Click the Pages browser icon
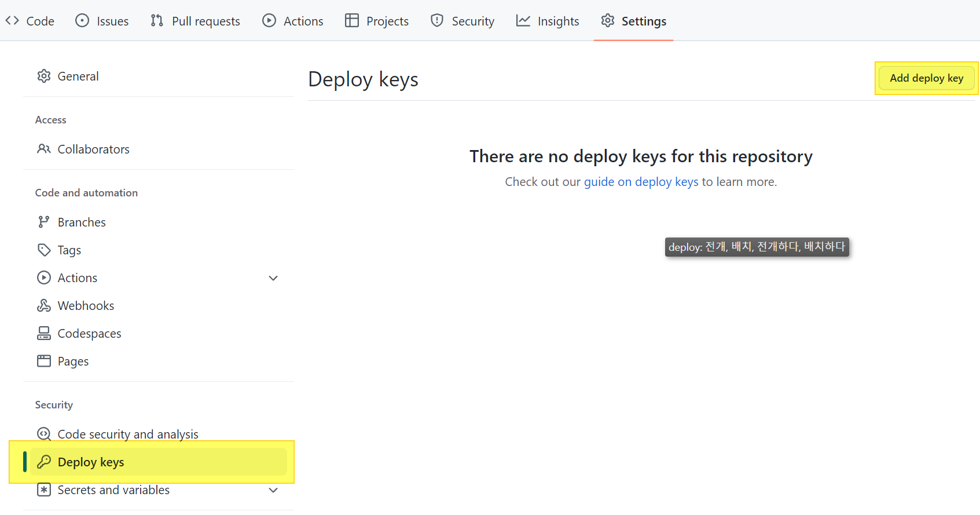Screen dimensions: 980x515 point(44,361)
